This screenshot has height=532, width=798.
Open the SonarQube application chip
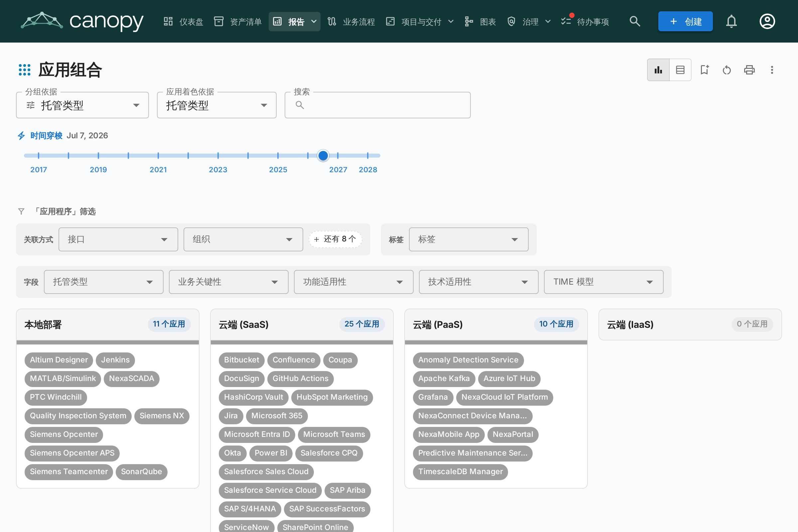click(x=142, y=471)
